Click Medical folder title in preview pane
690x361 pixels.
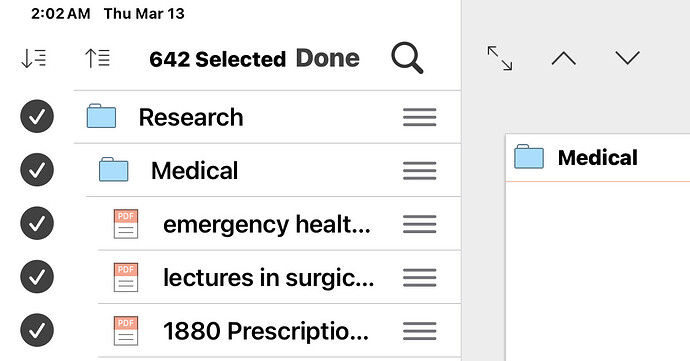tap(598, 158)
